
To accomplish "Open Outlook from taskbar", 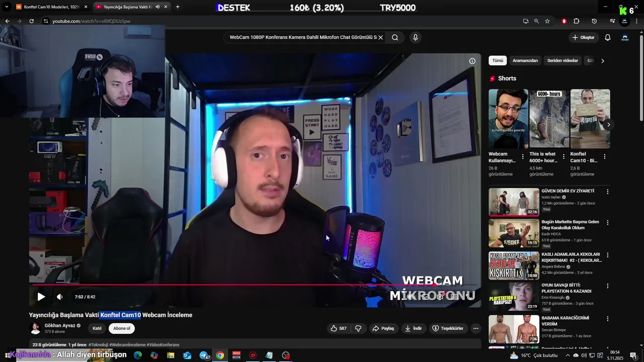I will coord(187,355).
